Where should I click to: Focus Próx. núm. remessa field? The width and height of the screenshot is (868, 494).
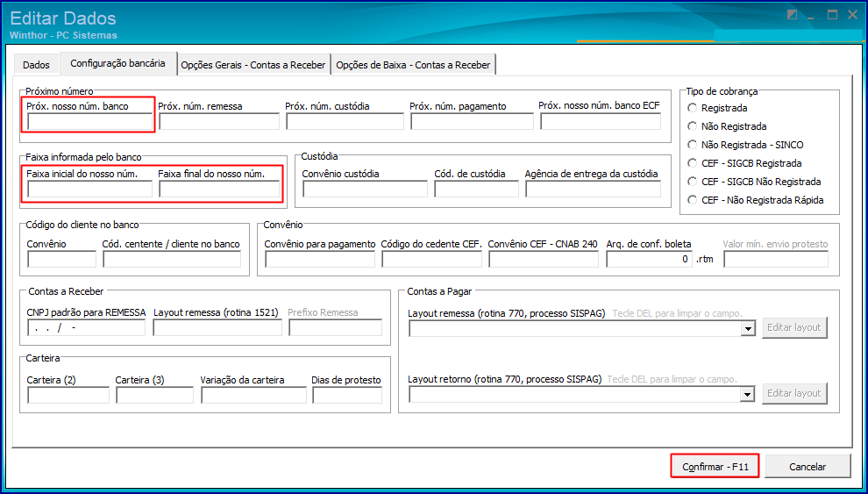pyautogui.click(x=218, y=121)
